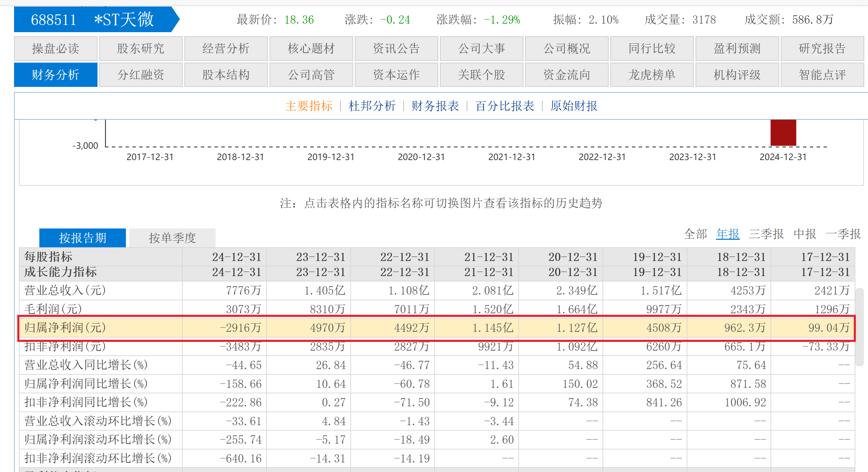Go to 资金流向 tab
The width and height of the screenshot is (868, 472).
pos(567,75)
